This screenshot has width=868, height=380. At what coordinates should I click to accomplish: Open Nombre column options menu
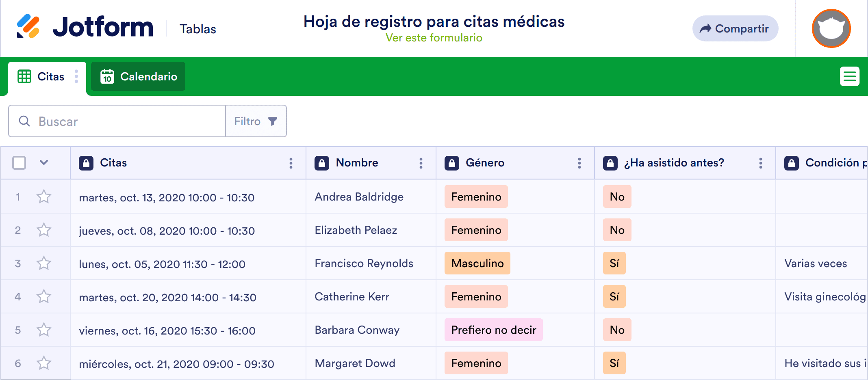[421, 163]
